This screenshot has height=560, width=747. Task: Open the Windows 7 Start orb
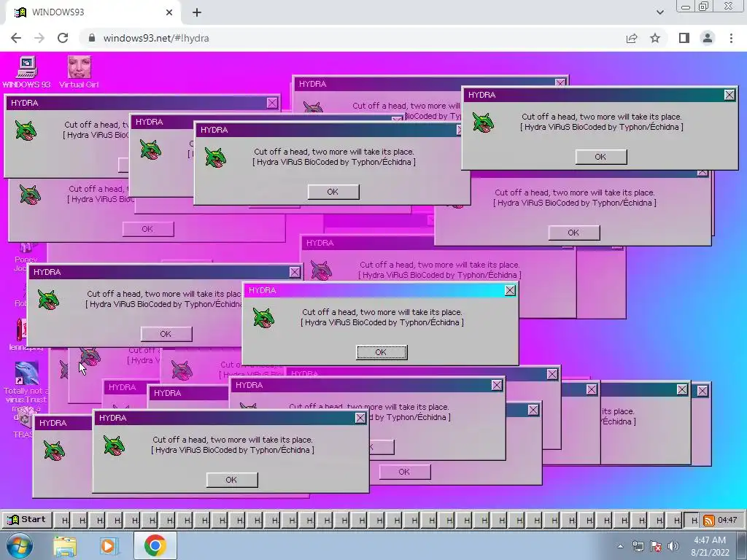pos(19,546)
